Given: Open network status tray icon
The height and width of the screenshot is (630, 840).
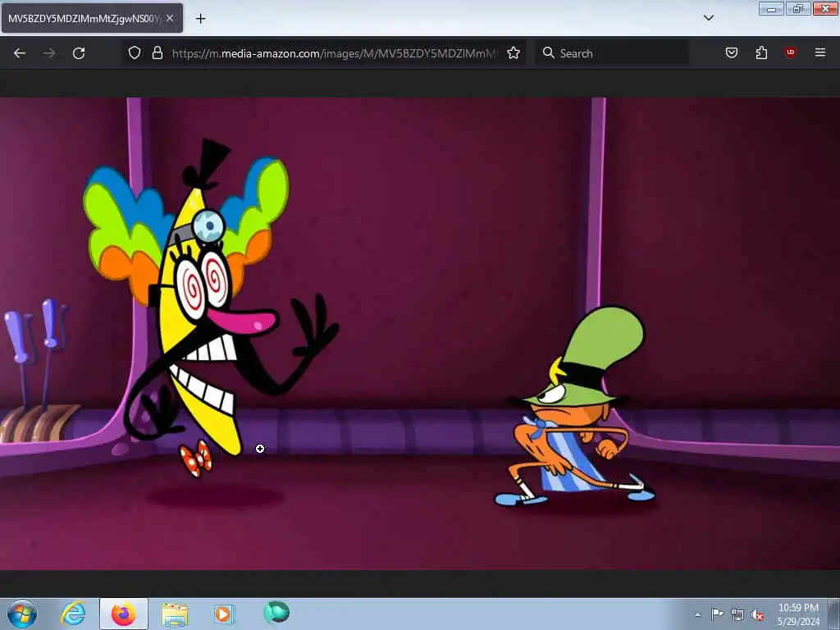Looking at the screenshot, I should click(x=737, y=615).
